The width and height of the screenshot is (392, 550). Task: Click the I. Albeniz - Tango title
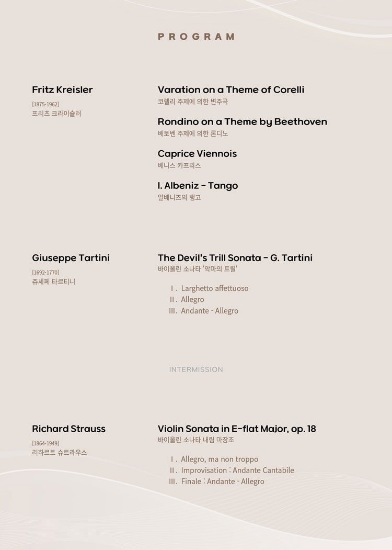tap(198, 186)
